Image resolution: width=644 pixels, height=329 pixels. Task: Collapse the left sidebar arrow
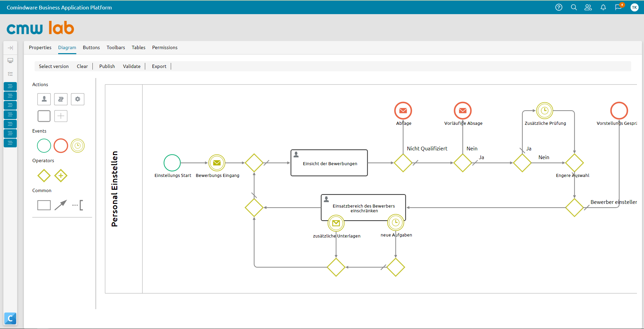(10, 48)
